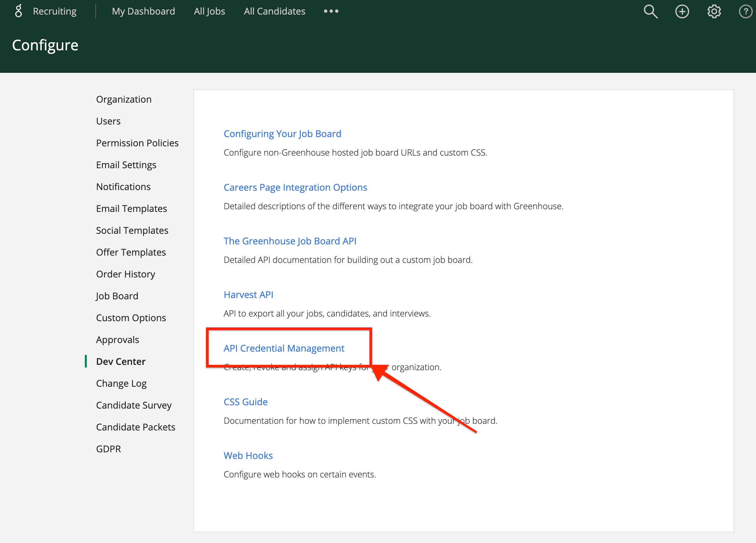Open Custom Options in sidebar
The image size is (756, 543).
[x=131, y=318]
